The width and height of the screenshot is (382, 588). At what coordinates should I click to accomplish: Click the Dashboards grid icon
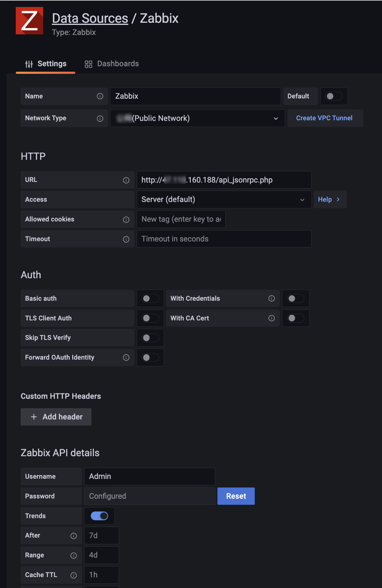click(x=88, y=64)
